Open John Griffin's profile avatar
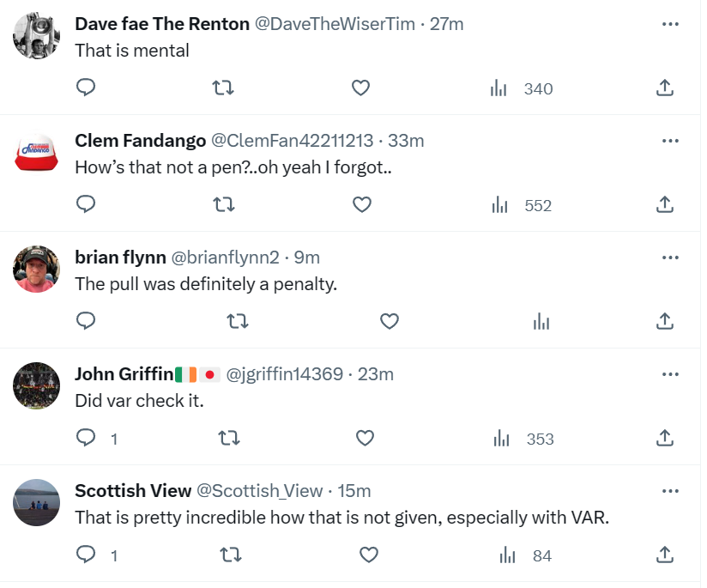 (x=37, y=385)
